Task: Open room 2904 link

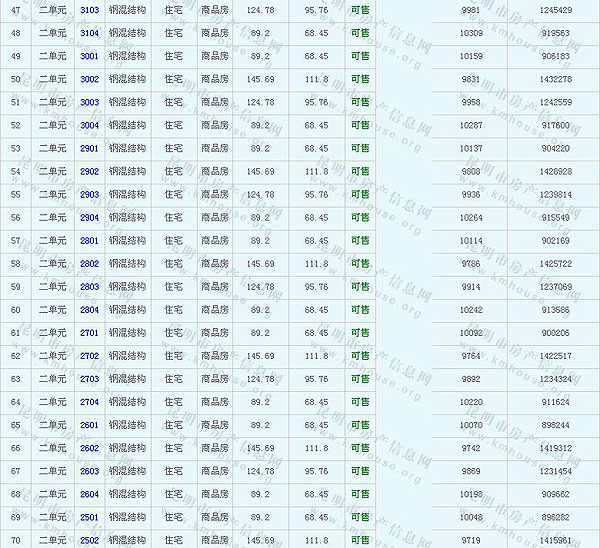Action: (89, 217)
